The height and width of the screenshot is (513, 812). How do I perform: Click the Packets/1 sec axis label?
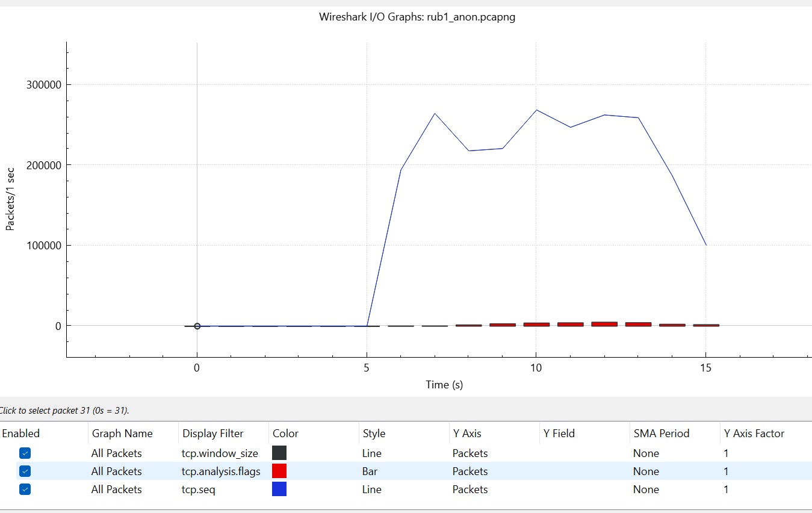point(10,199)
